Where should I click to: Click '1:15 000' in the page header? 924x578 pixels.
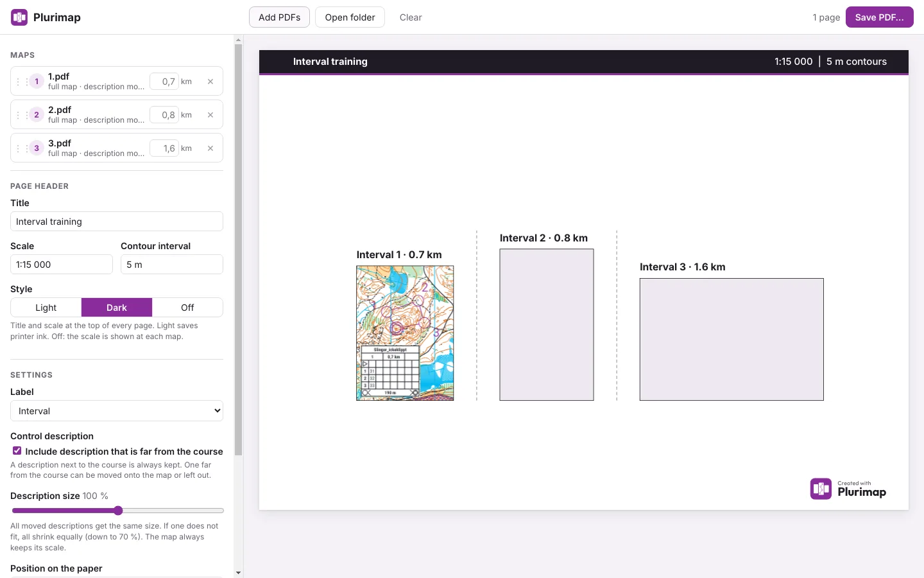794,62
